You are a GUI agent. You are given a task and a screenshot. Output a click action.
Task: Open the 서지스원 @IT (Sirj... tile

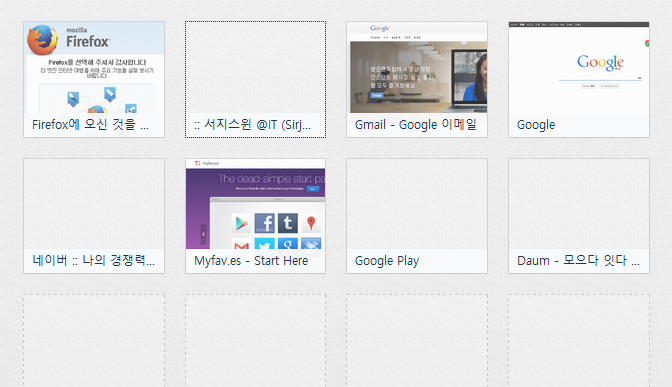(x=255, y=79)
